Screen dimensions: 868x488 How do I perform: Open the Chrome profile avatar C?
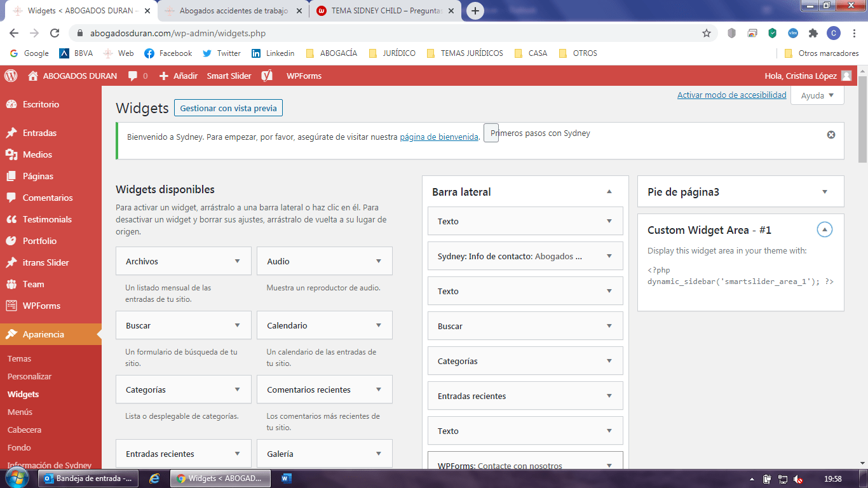point(833,33)
